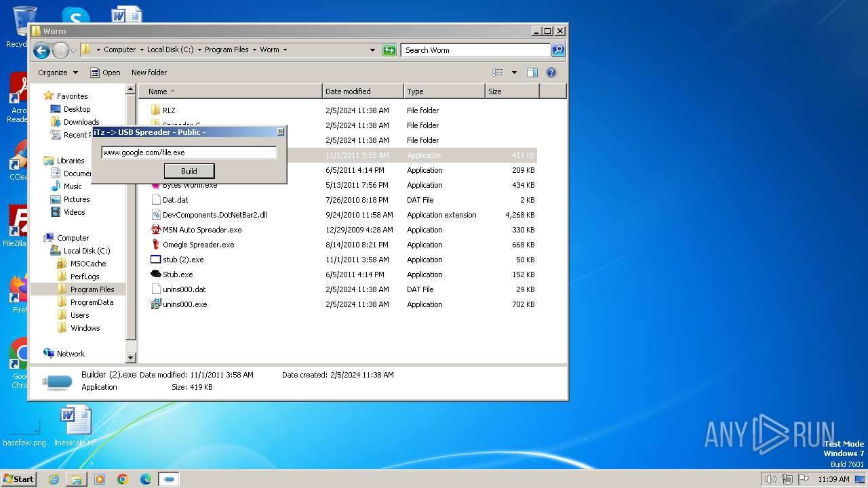
Task: Open PerfLogs folder in tree
Action: 85,277
